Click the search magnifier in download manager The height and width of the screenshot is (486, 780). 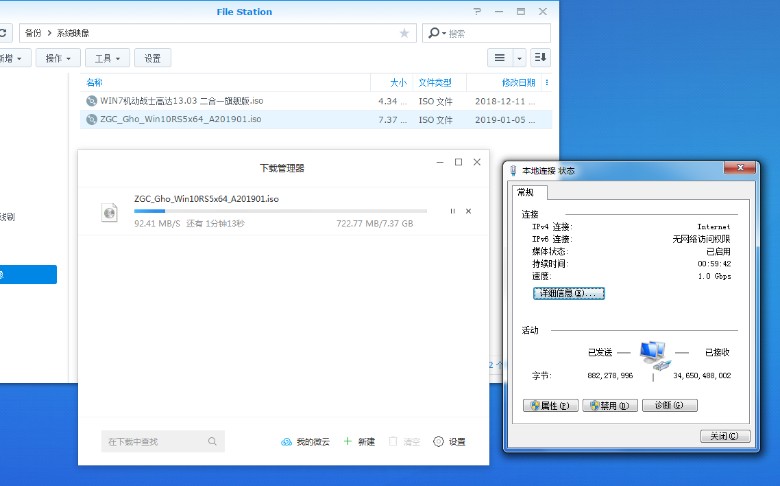click(212, 441)
